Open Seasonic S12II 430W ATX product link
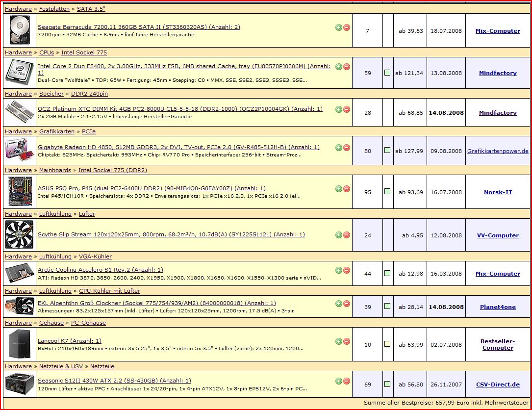The image size is (532, 410). (x=114, y=381)
